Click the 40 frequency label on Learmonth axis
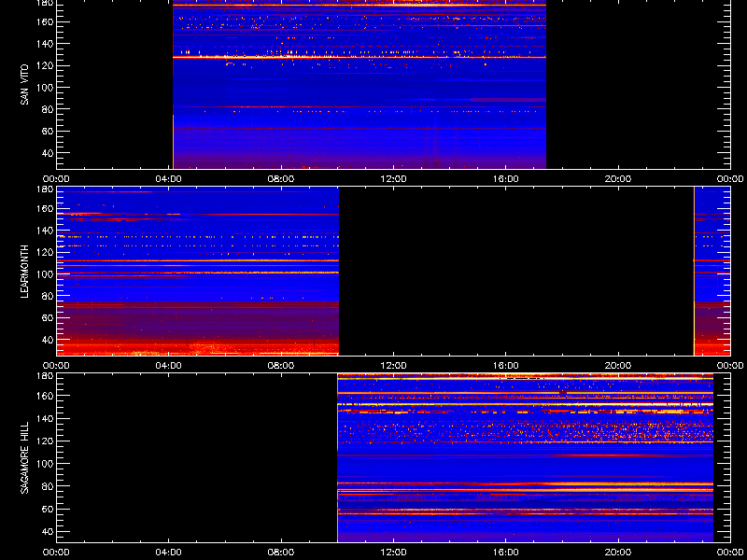This screenshot has height=560, width=747. (47, 340)
